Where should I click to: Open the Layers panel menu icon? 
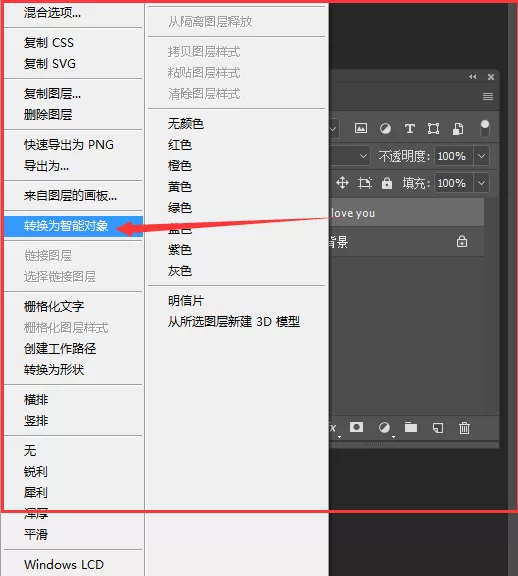click(x=488, y=96)
